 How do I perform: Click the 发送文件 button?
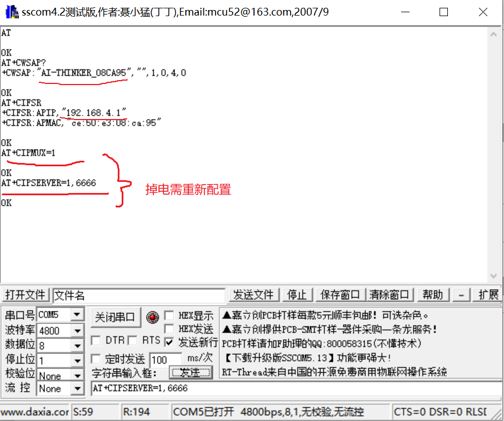253,295
